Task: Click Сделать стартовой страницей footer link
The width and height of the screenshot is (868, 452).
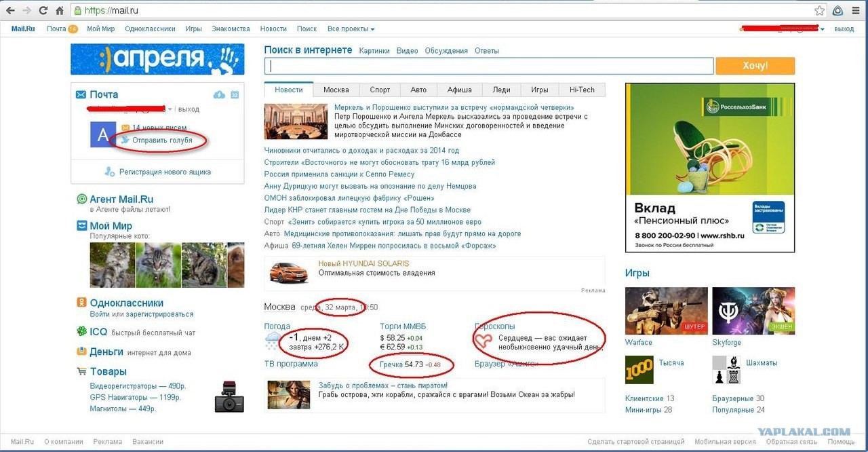Action: (636, 442)
